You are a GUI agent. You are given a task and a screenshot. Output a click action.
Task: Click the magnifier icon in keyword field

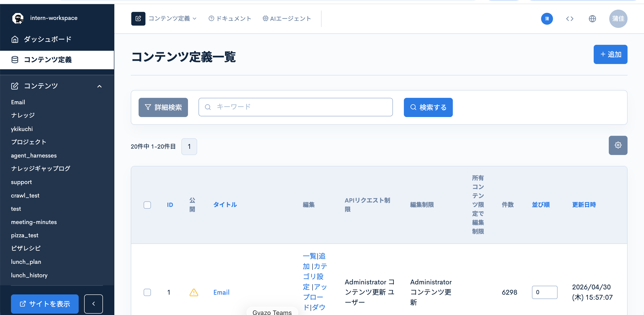click(x=207, y=107)
